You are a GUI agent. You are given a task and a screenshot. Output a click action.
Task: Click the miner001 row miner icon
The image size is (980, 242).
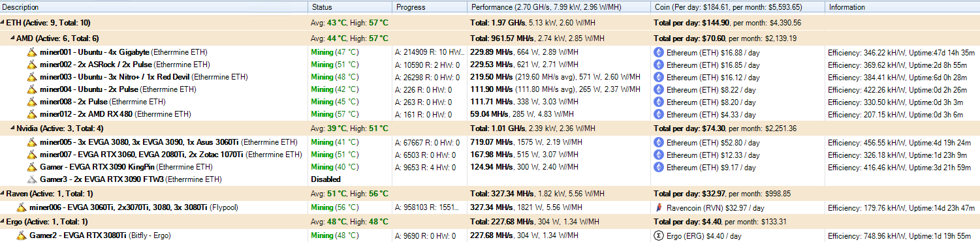tap(32, 52)
